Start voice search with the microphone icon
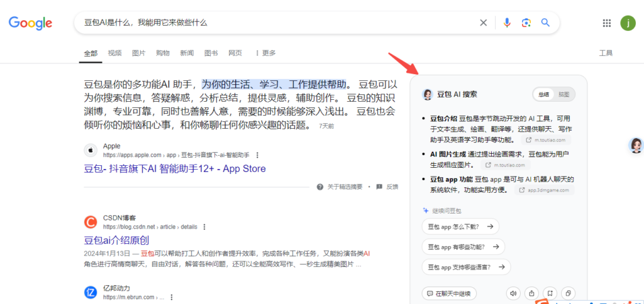 (507, 23)
